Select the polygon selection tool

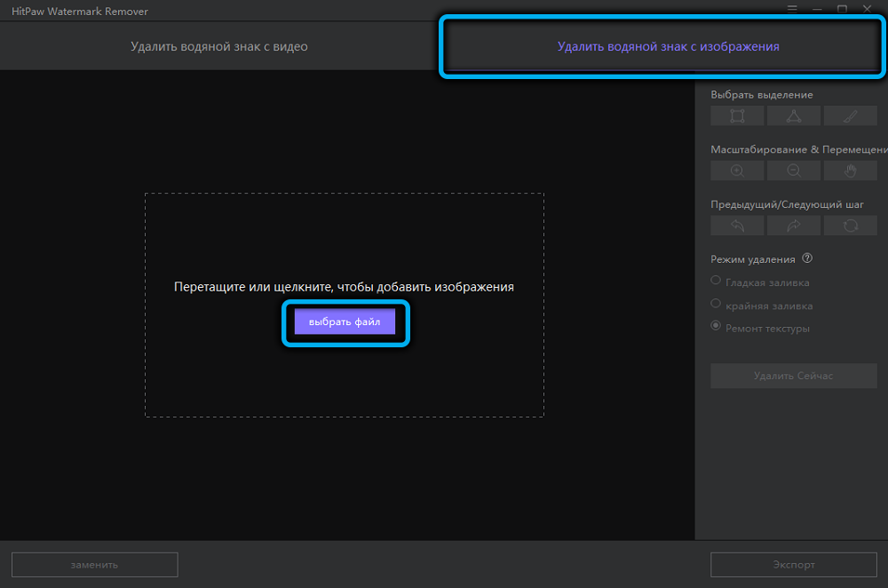(793, 115)
